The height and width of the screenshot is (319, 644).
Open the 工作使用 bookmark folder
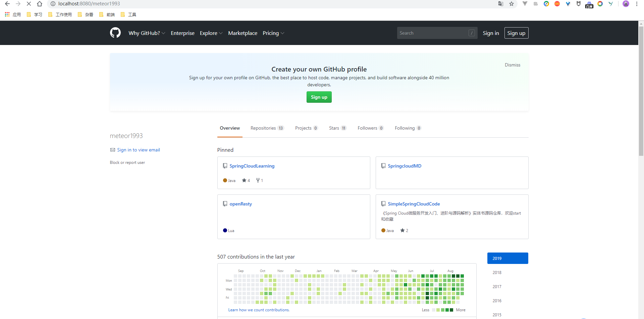click(60, 14)
